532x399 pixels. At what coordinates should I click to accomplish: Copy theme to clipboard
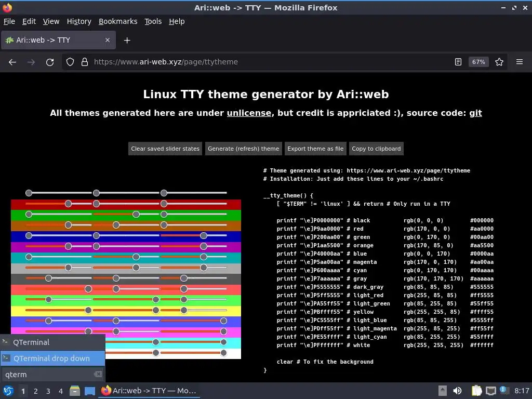point(376,149)
